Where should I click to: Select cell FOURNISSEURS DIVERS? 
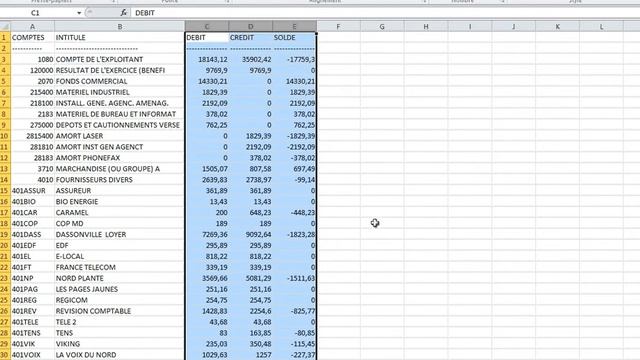click(x=120, y=180)
